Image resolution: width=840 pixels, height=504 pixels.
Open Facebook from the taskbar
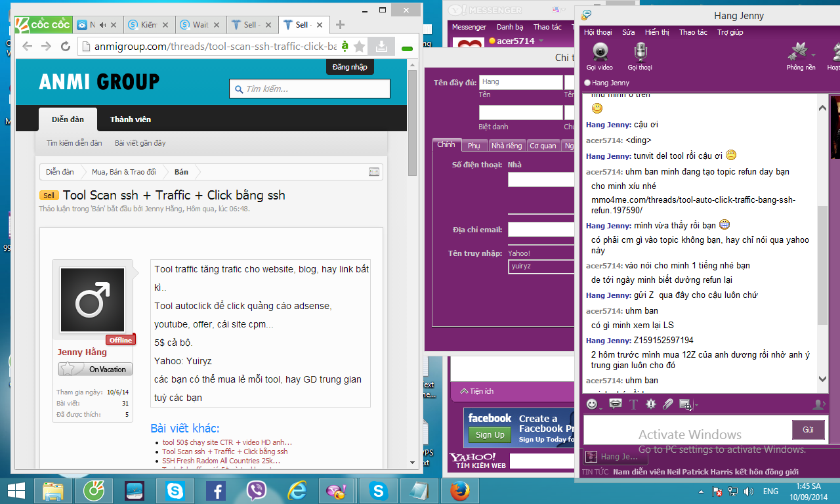pos(216,491)
